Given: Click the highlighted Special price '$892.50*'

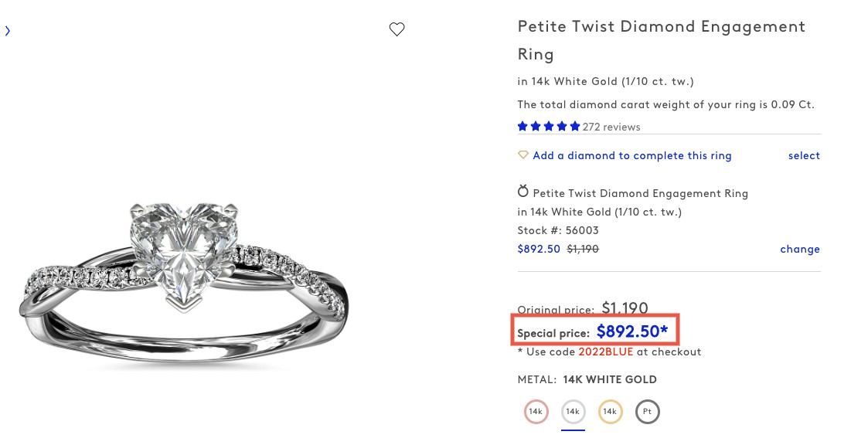Looking at the screenshot, I should click(x=632, y=331).
